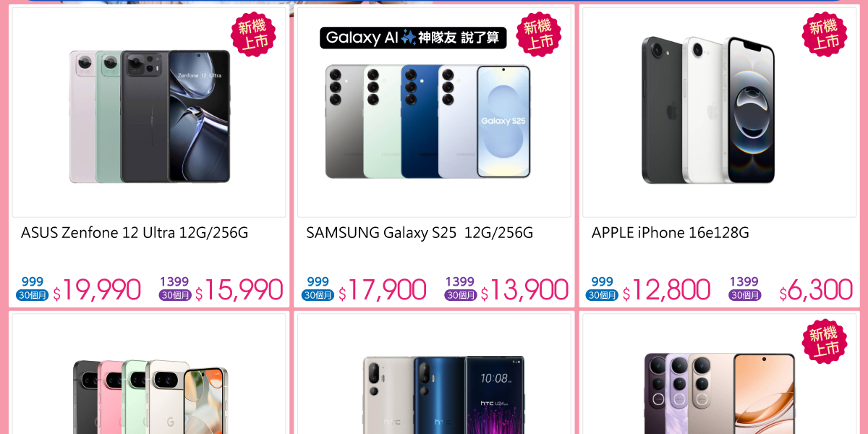Screen dimensions: 868x434
Task: Open the Samsung Galaxy S25 product image
Action: click(x=427, y=122)
